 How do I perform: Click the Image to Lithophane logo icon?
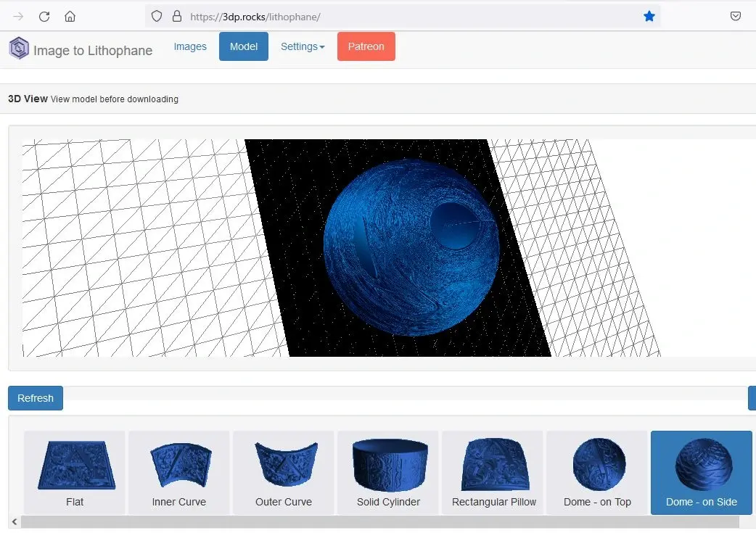click(19, 49)
